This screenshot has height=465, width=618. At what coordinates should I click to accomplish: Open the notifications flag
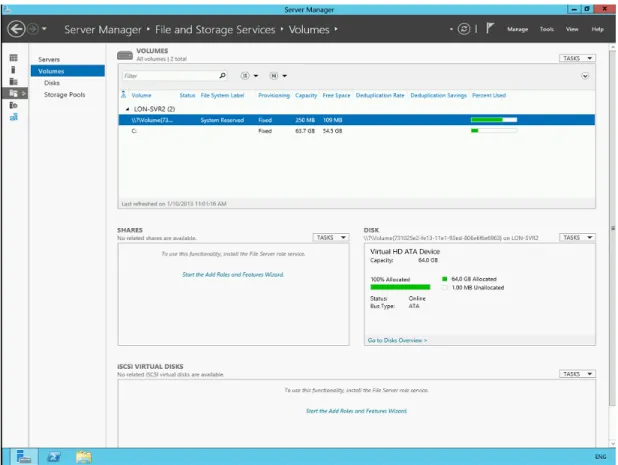(490, 28)
